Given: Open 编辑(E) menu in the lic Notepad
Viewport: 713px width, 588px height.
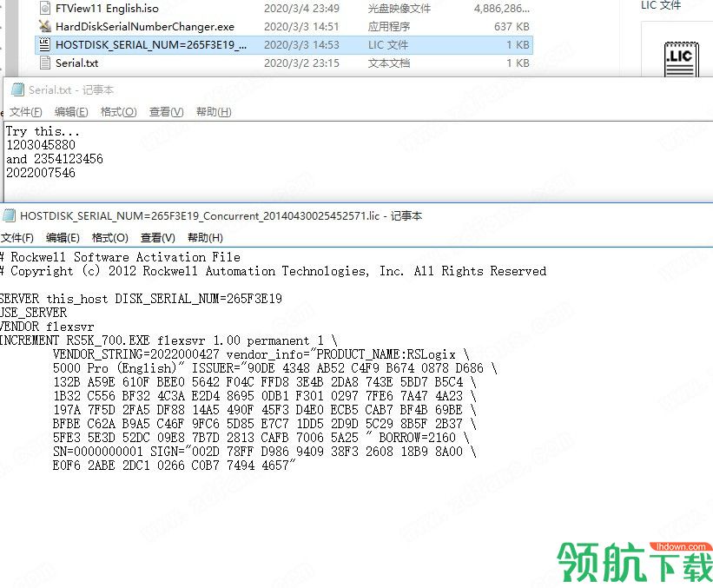Looking at the screenshot, I should (x=63, y=238).
